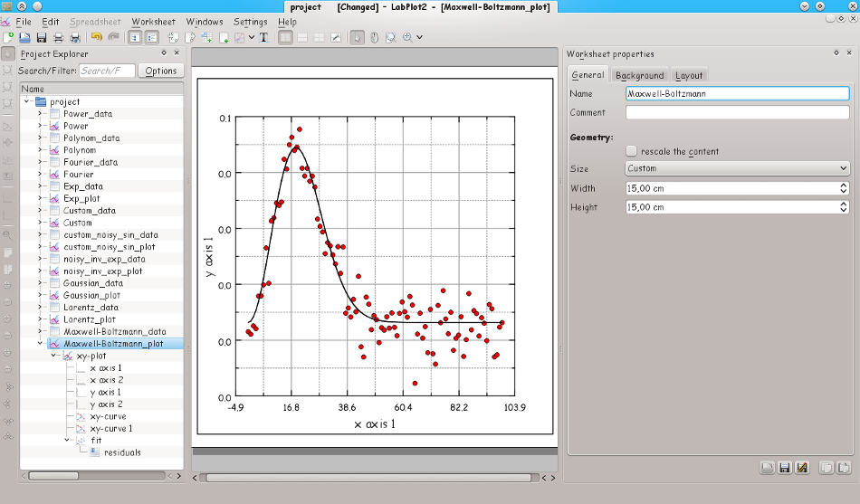Toggle the select-mode arrow cursor tool
Image resolution: width=860 pixels, height=504 pixels.
357,37
